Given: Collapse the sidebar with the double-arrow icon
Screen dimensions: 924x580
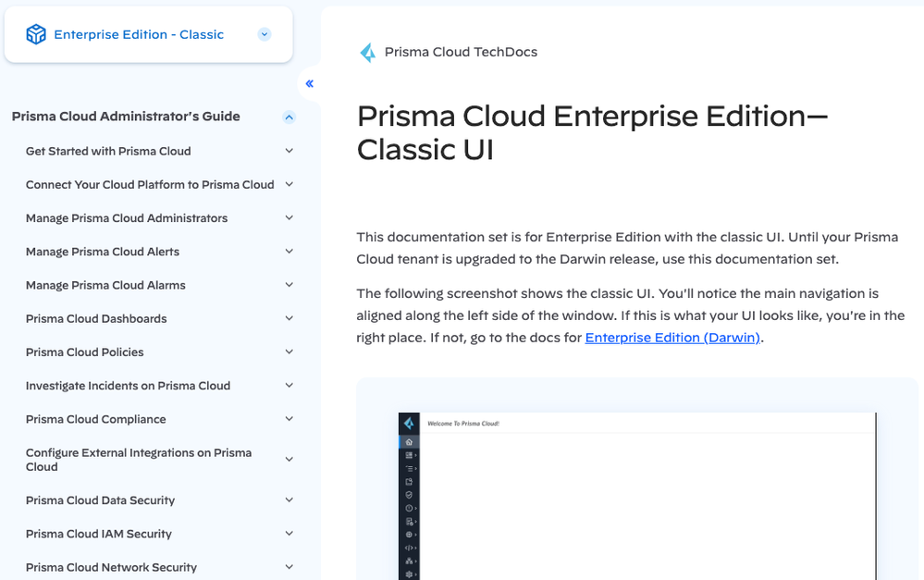Looking at the screenshot, I should (309, 84).
